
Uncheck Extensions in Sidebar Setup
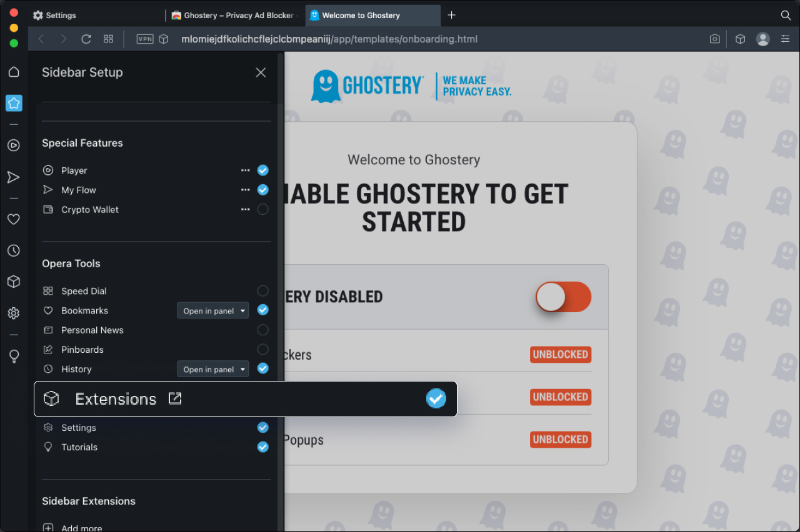436,398
